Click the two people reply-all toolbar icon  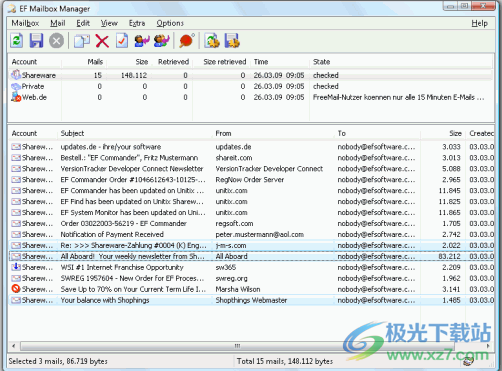click(x=162, y=41)
